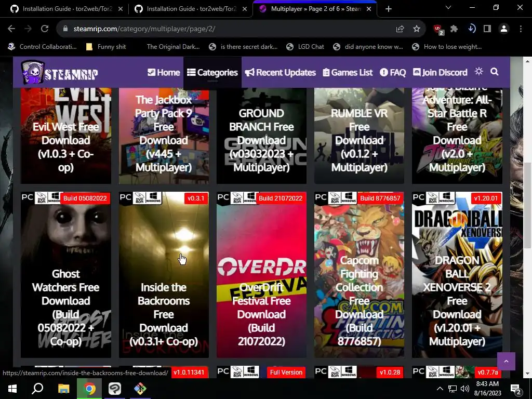Image resolution: width=532 pixels, height=399 pixels.
Task: Click the Build 8776857 badge
Action: click(x=380, y=198)
